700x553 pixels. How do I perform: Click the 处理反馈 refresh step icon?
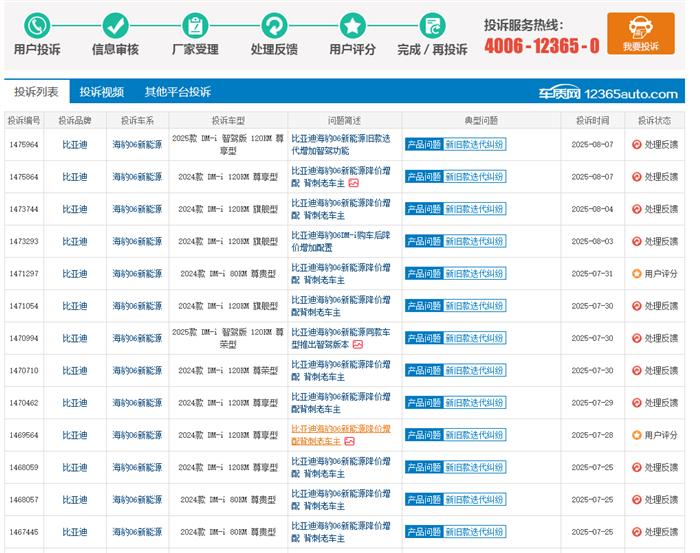274,26
